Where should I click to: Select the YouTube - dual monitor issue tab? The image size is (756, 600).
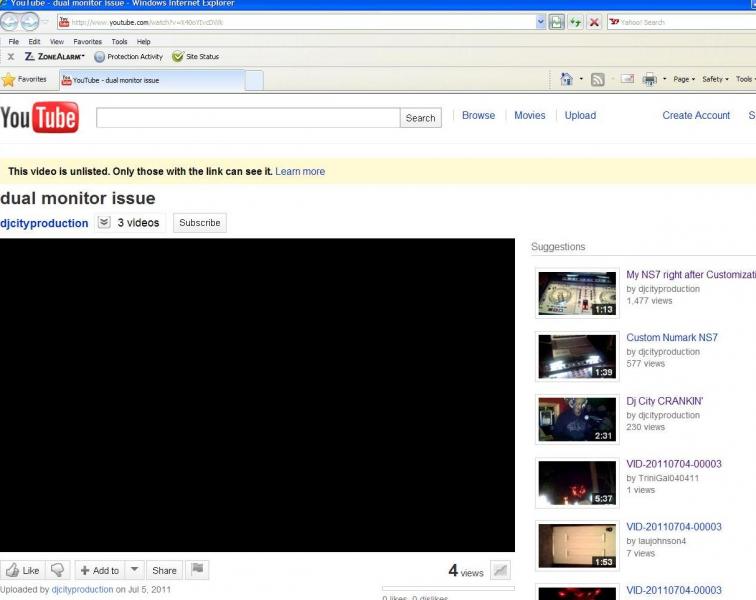point(152,80)
